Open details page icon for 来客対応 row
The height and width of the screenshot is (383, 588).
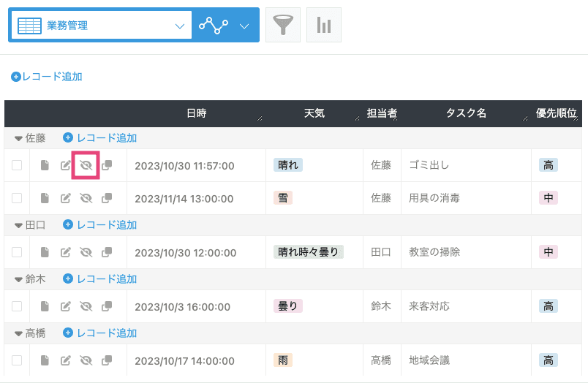[45, 306]
